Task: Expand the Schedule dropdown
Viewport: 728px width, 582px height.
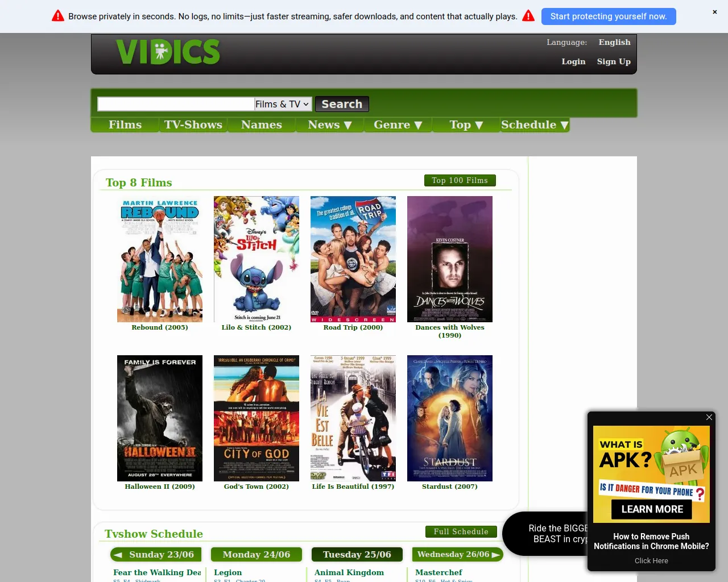Action: [x=533, y=124]
